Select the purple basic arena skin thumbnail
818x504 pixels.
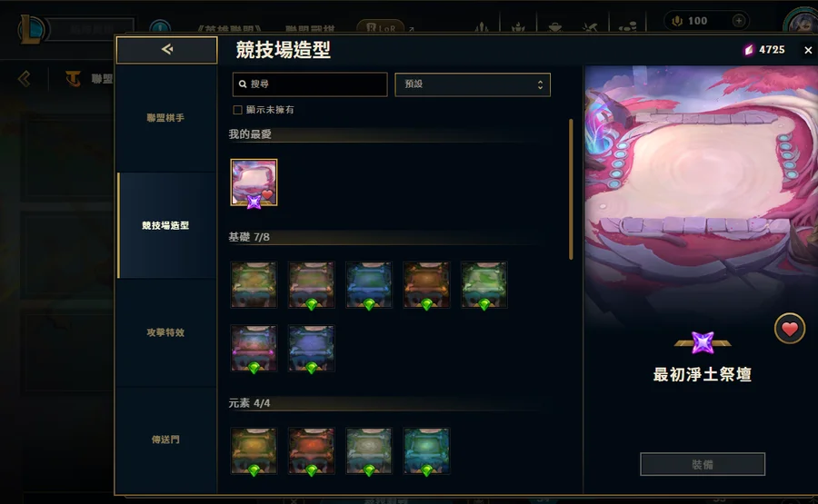pyautogui.click(x=312, y=348)
